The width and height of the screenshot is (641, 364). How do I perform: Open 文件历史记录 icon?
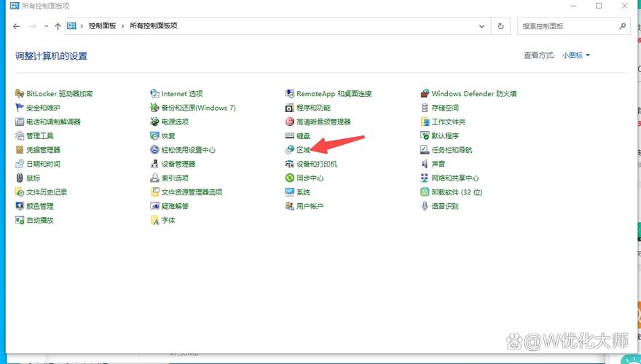tap(20, 192)
